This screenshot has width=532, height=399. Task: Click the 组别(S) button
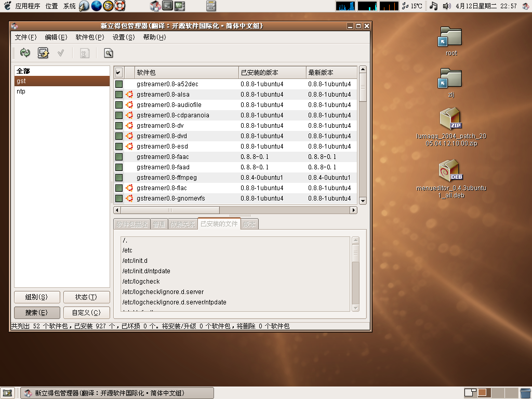point(37,297)
